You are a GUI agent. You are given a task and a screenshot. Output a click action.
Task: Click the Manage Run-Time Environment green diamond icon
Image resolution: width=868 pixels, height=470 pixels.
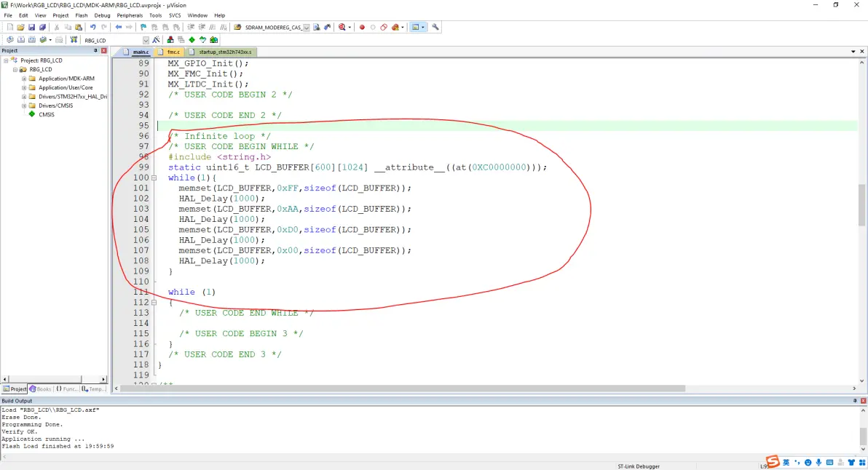(x=192, y=40)
